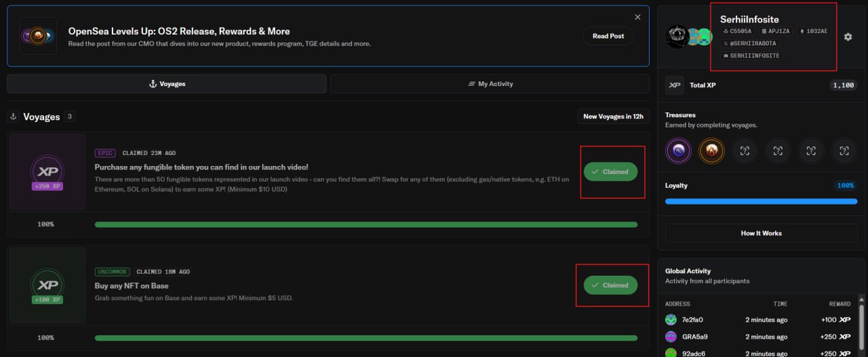Click the XP icon beside Total XP
Viewport: 868px width, 357px height.
pyautogui.click(x=675, y=85)
